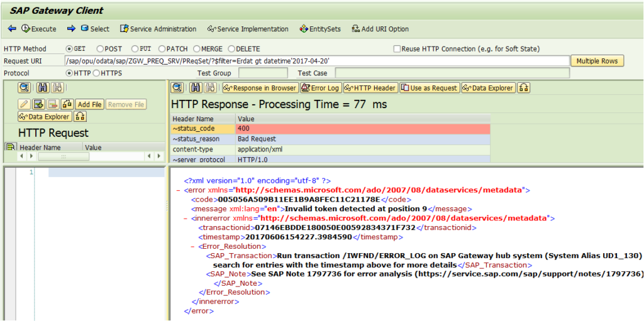Image resolution: width=644 pixels, height=321 pixels.
Task: Select the PUT HTTP method
Action: pyautogui.click(x=134, y=49)
